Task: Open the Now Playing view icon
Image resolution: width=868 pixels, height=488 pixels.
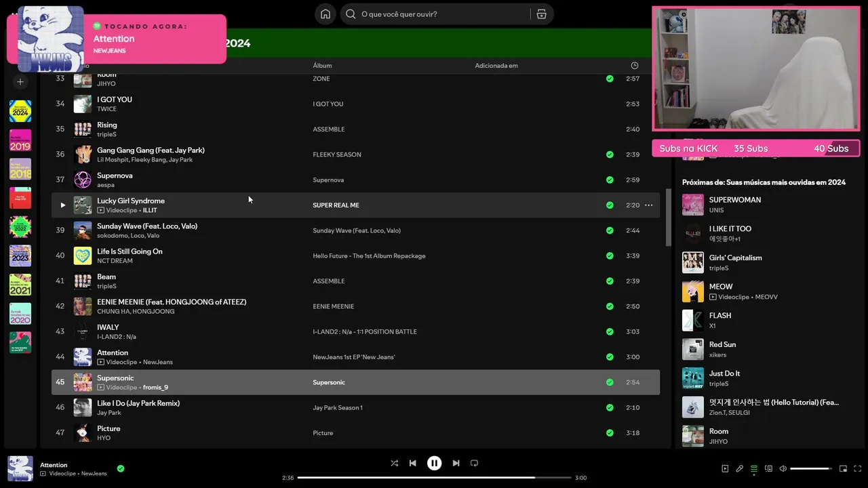Action: [725, 468]
